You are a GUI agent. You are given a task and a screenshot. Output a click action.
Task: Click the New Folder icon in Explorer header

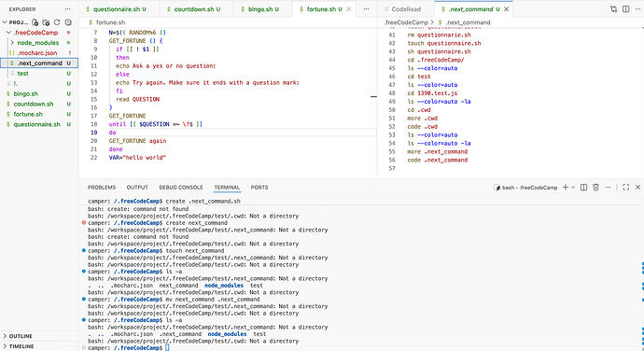[46, 22]
